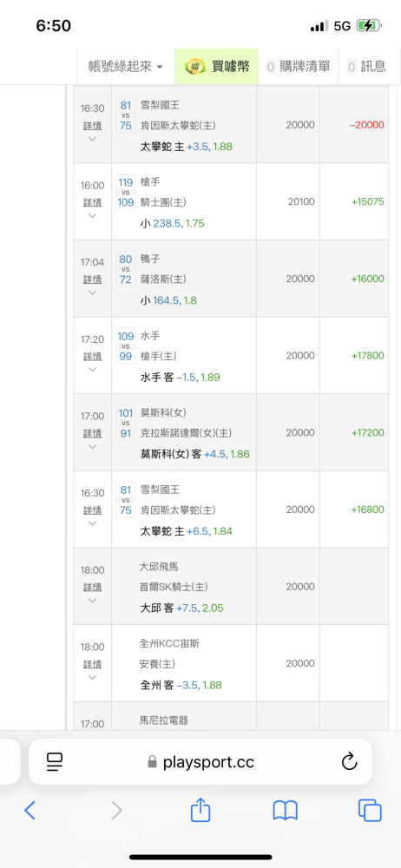401x868 pixels.
Task: Open 訊息 messages tab
Action: [366, 67]
